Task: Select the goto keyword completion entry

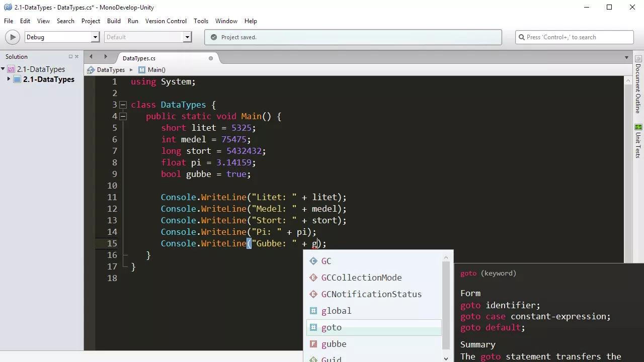Action: (x=374, y=327)
